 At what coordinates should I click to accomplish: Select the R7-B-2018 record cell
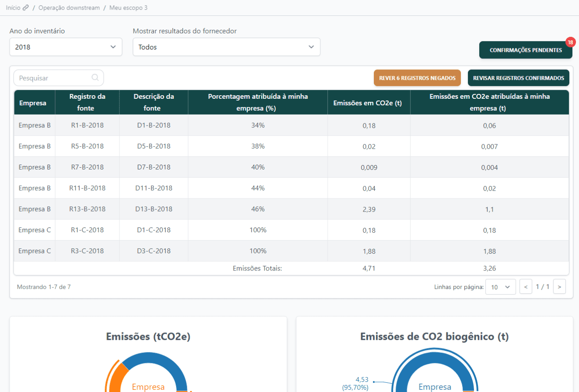point(87,167)
